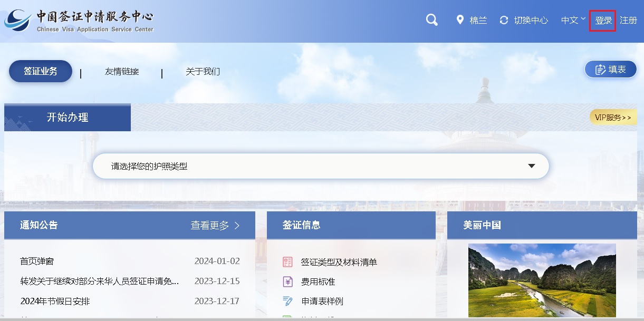Open the 2024年节假日安排 notice
The image size is (644, 321).
coord(55,301)
